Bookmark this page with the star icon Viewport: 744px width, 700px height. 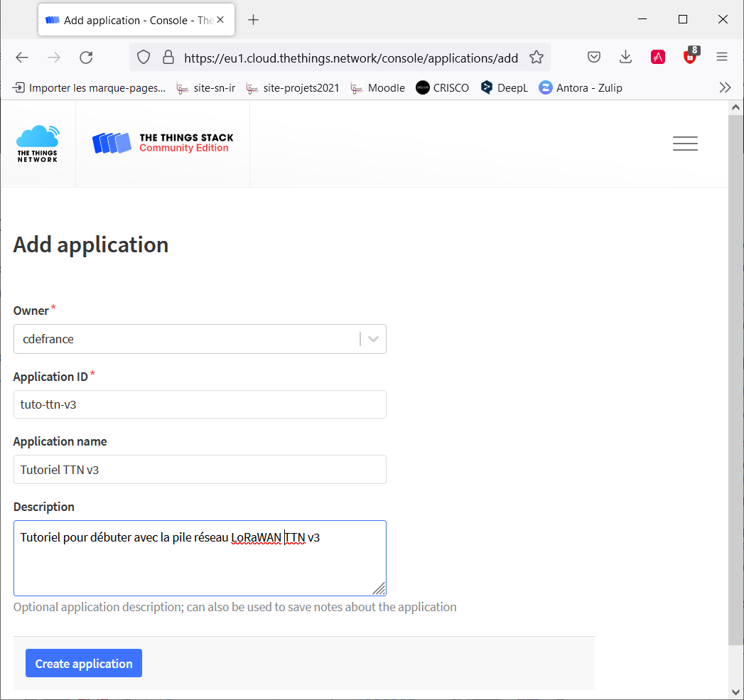coord(537,58)
